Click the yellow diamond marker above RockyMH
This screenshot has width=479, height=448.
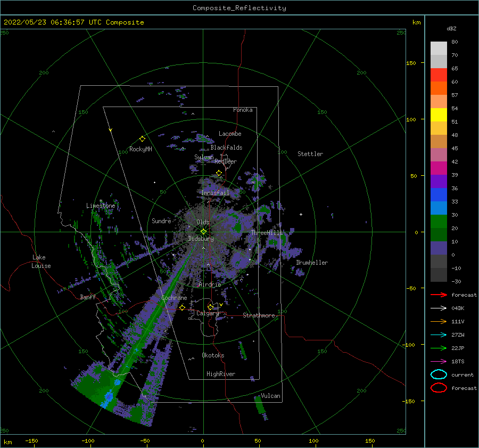(142, 139)
